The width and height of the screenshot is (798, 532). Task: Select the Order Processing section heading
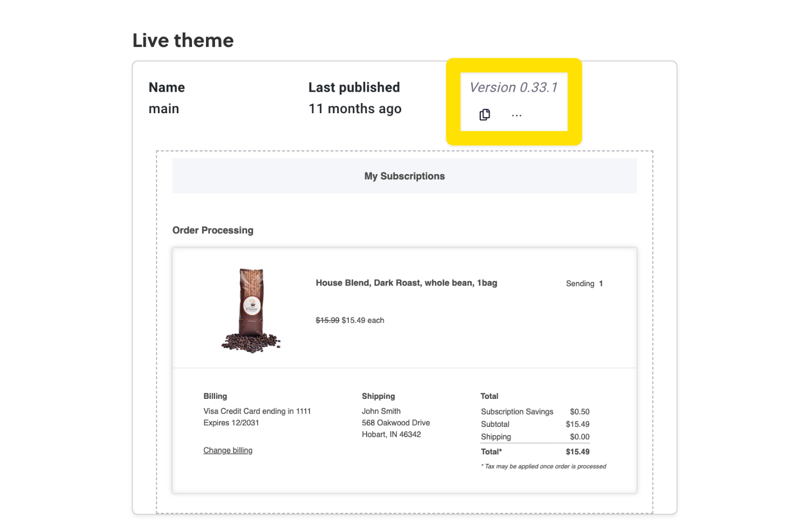[212, 230]
